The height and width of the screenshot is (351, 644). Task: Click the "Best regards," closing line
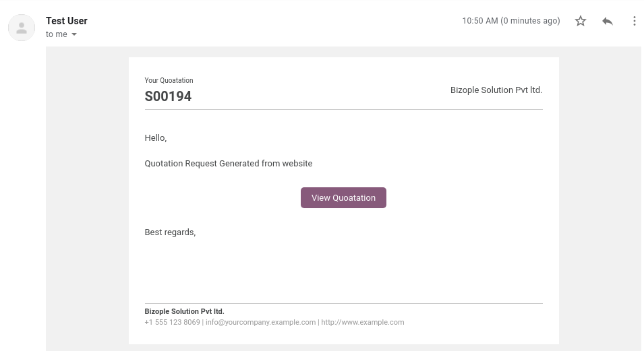(x=170, y=232)
